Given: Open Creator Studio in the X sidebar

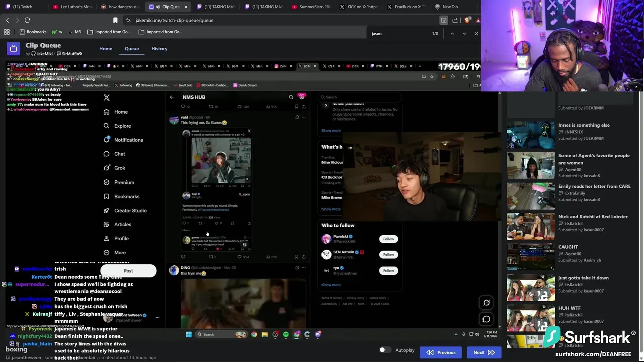Looking at the screenshot, I should [x=125, y=210].
